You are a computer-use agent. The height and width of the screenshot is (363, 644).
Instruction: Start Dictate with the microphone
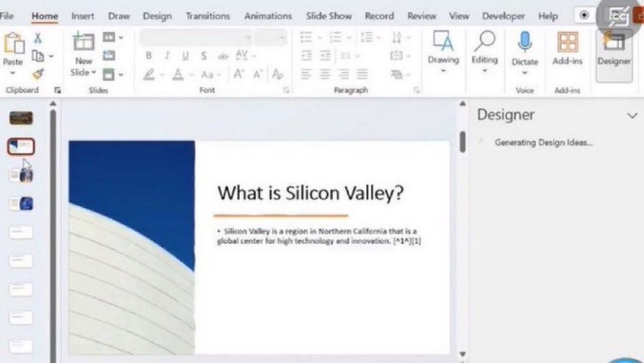pos(525,42)
